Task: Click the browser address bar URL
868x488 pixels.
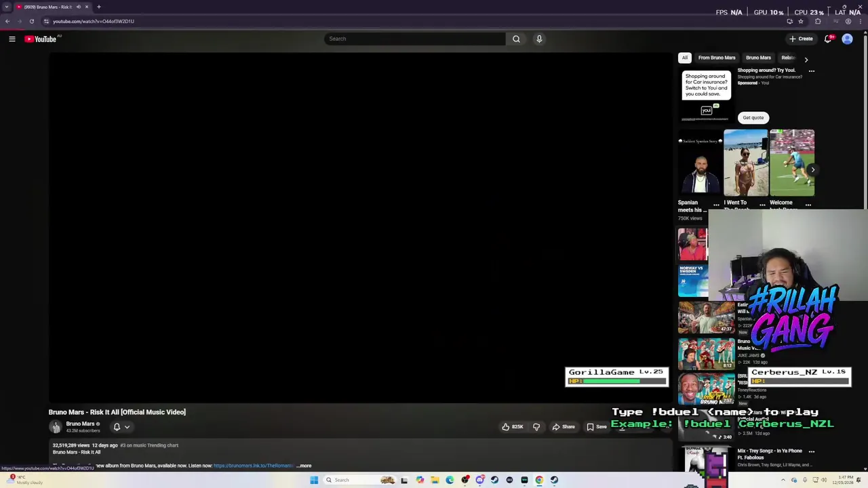Action: tap(94, 21)
